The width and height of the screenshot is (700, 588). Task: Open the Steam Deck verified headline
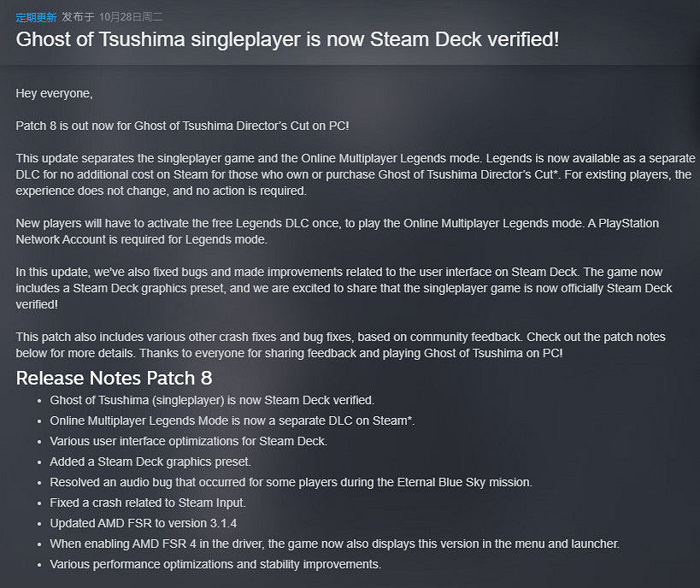[287, 39]
